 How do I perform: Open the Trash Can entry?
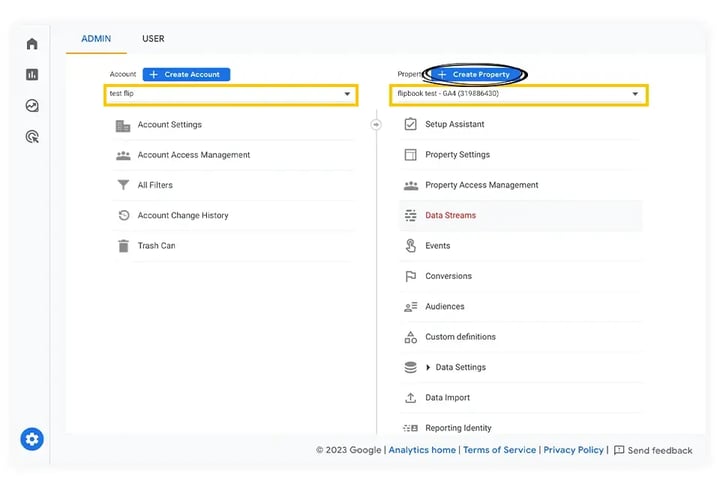tap(157, 246)
